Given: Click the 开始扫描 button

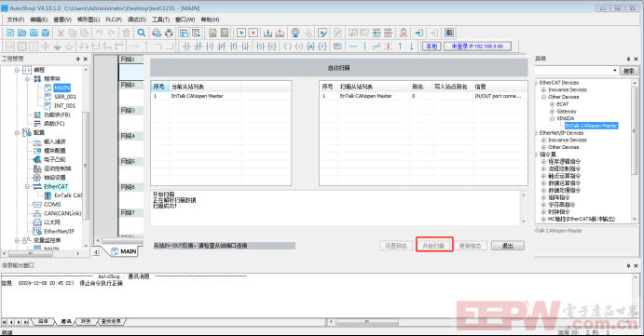Looking at the screenshot, I should click(x=433, y=246).
